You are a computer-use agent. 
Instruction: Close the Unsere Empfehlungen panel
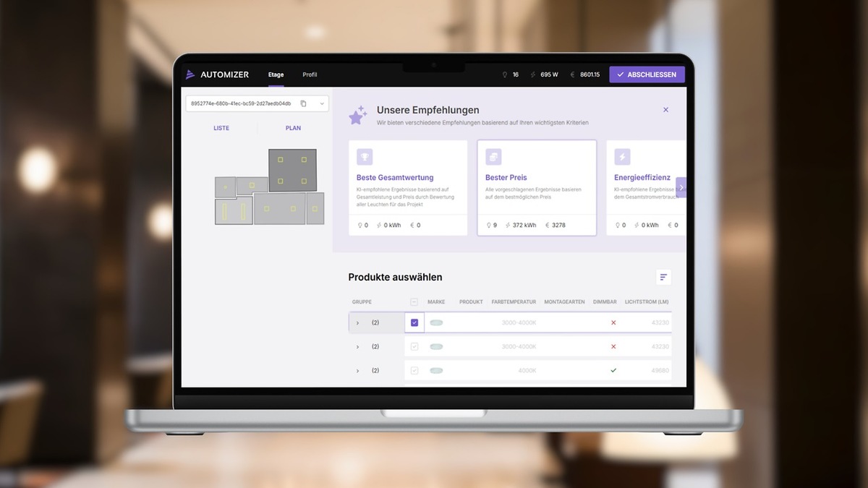pos(665,110)
